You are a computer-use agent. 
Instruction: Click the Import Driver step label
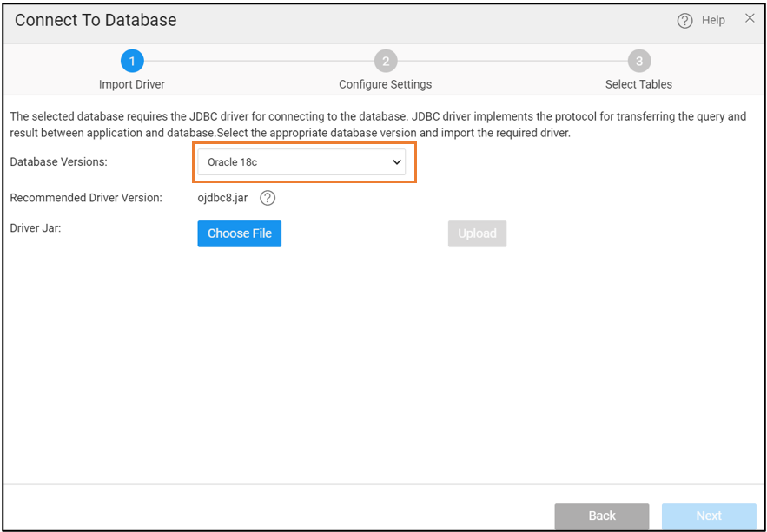pyautogui.click(x=132, y=84)
